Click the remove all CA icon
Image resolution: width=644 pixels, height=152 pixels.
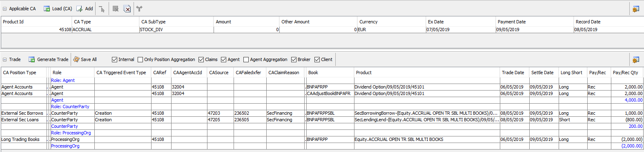[x=127, y=9]
